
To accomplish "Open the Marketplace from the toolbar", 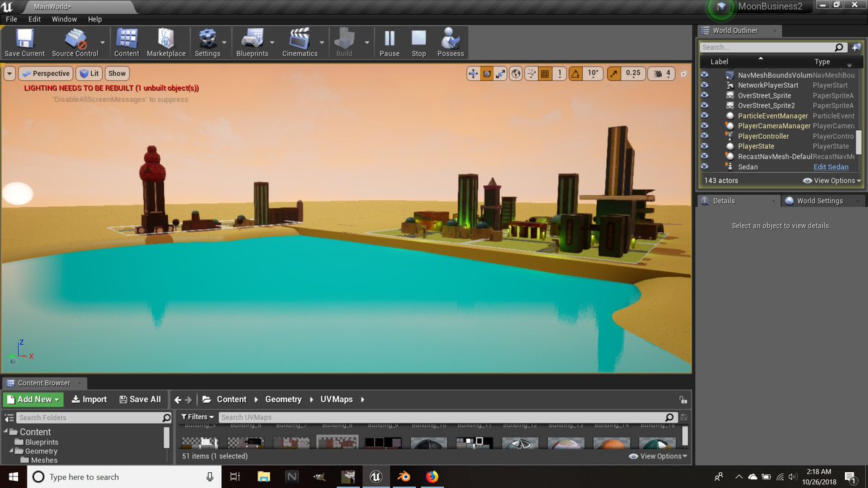I will pyautogui.click(x=166, y=43).
